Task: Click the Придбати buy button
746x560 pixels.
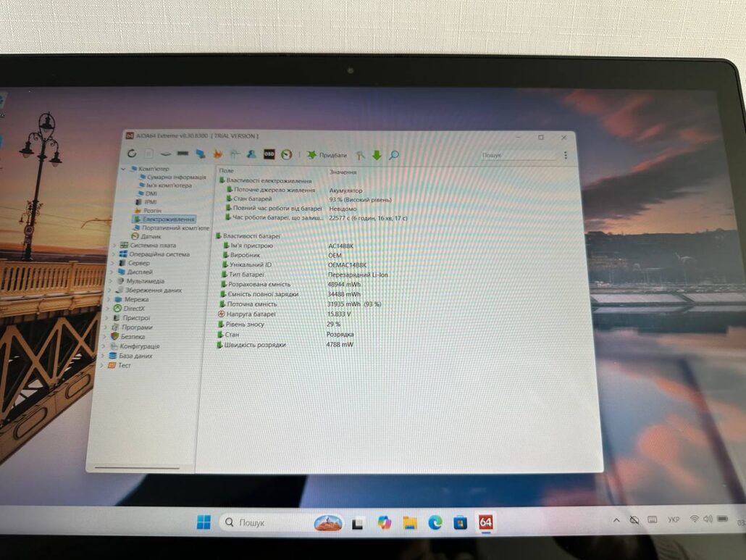Action: click(327, 155)
